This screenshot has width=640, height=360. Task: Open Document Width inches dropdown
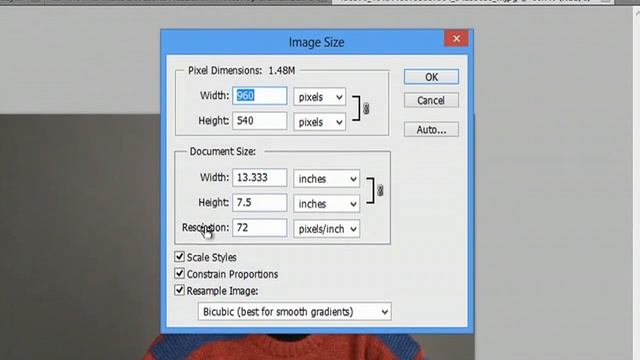327,179
